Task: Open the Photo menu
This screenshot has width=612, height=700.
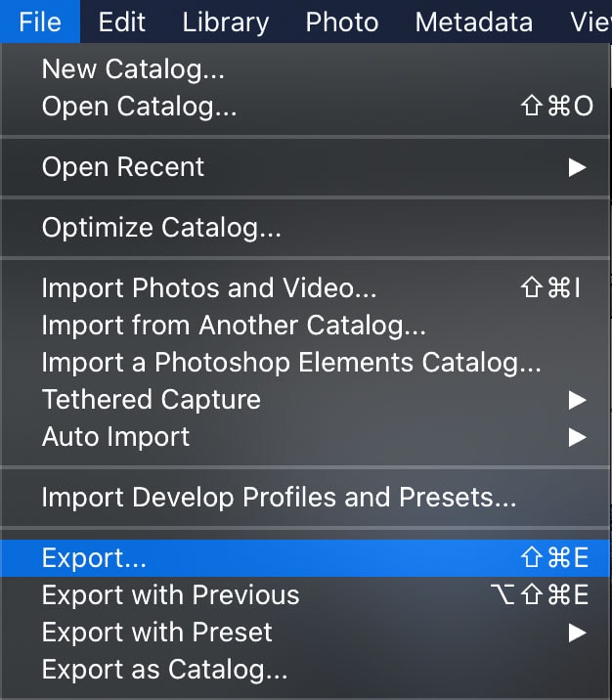Action: (x=342, y=22)
